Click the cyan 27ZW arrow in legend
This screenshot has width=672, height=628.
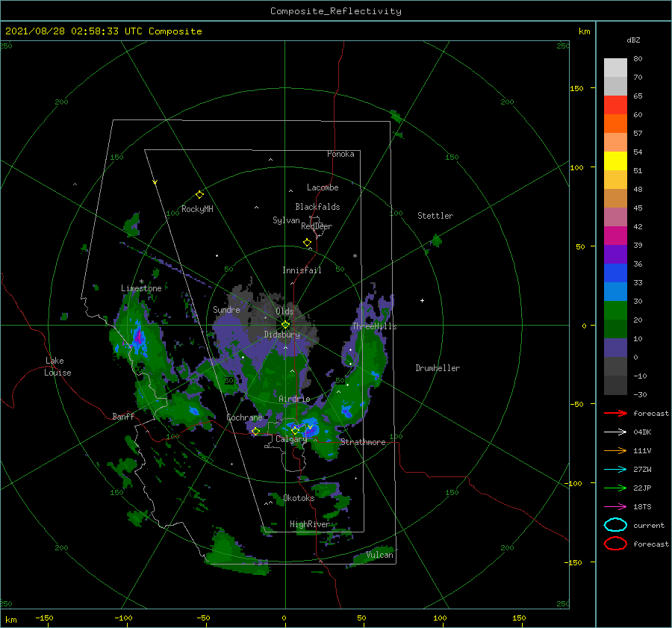coord(615,470)
